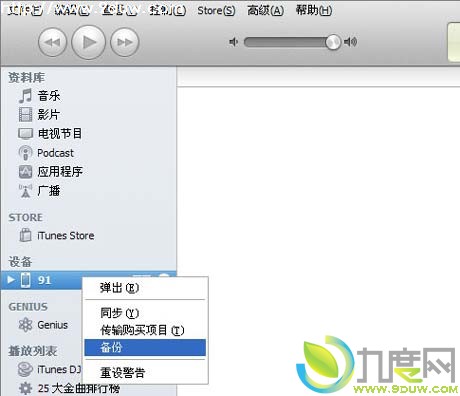Image resolution: width=460 pixels, height=396 pixels.
Task: Click the gear icon for 25 大金曲排行榜
Action: (26, 388)
